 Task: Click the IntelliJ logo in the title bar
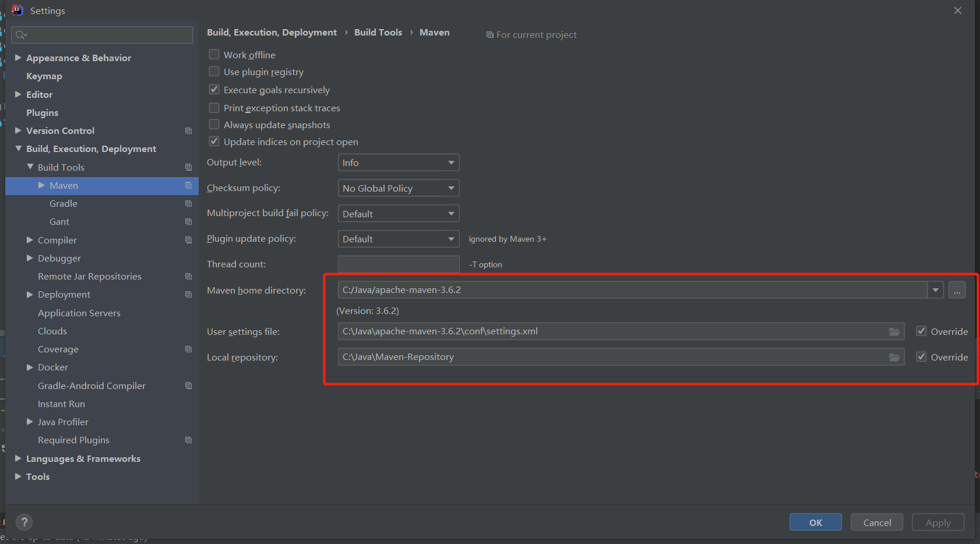[x=17, y=10]
